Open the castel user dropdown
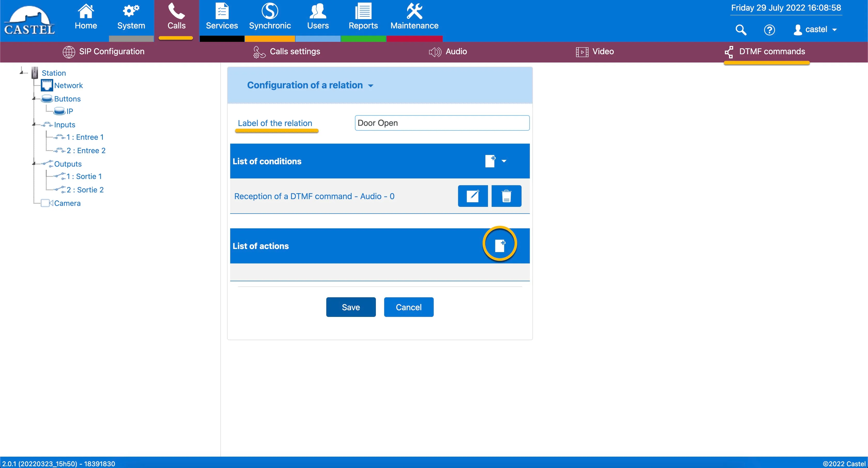This screenshot has height=468, width=868. tap(815, 30)
